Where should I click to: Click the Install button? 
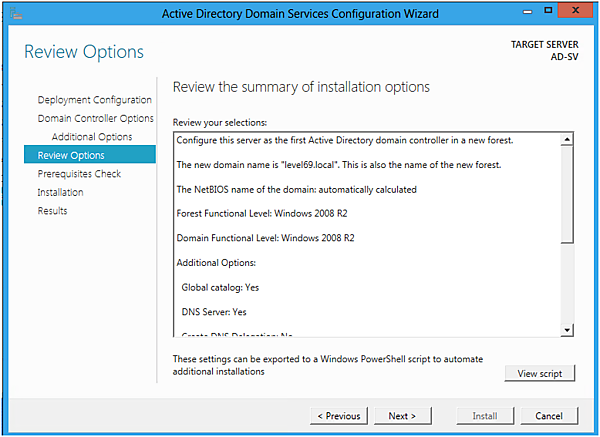(485, 416)
